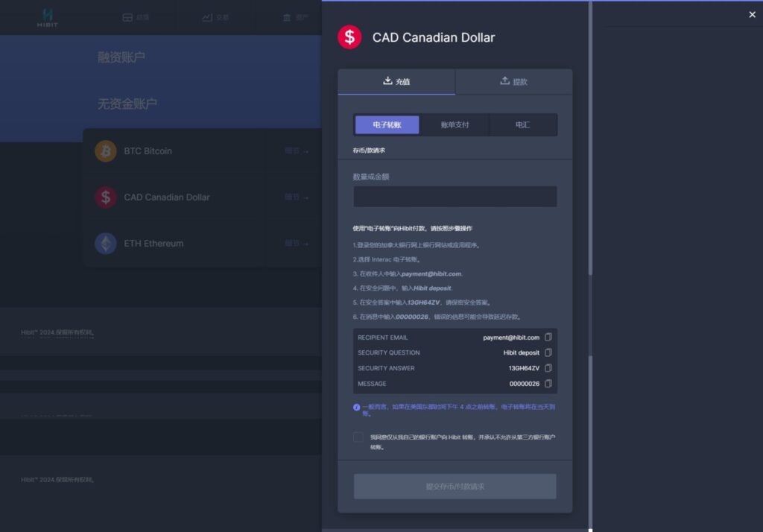
Task: Click the CAD Canadian Dollar panel title
Action: [434, 37]
